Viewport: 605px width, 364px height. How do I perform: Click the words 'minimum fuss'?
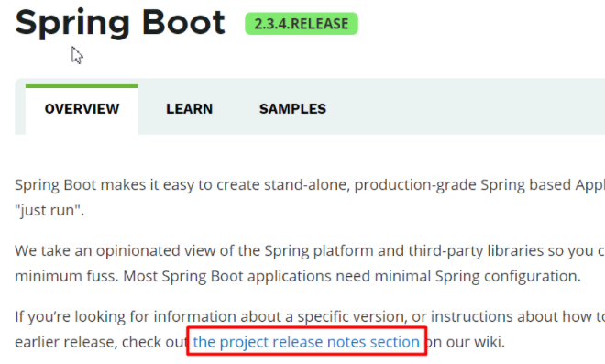66,276
